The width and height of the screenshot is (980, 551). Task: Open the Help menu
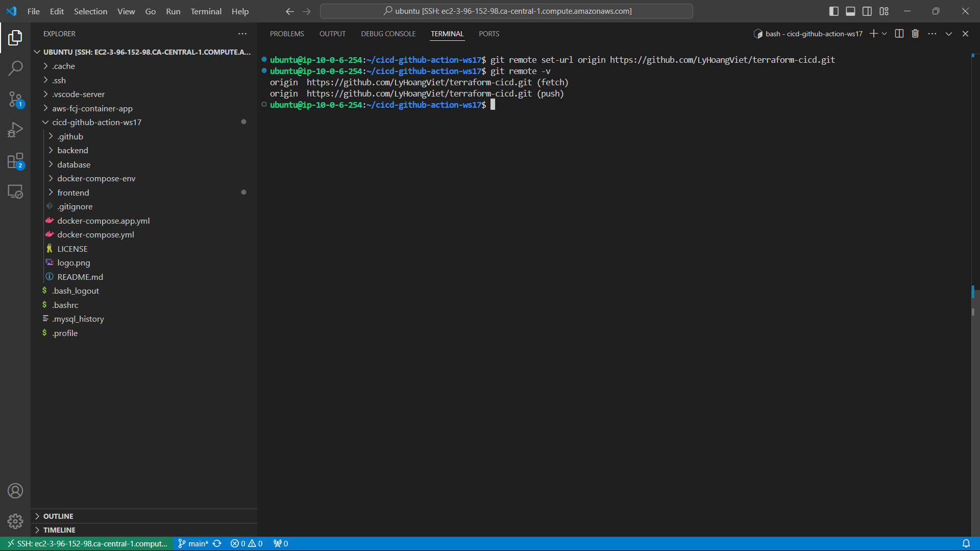tap(240, 11)
